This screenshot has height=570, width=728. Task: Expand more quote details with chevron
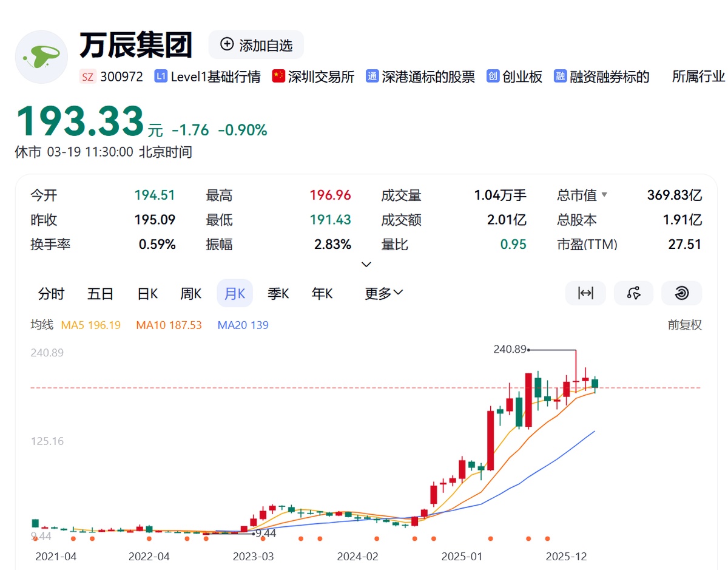[x=366, y=265]
